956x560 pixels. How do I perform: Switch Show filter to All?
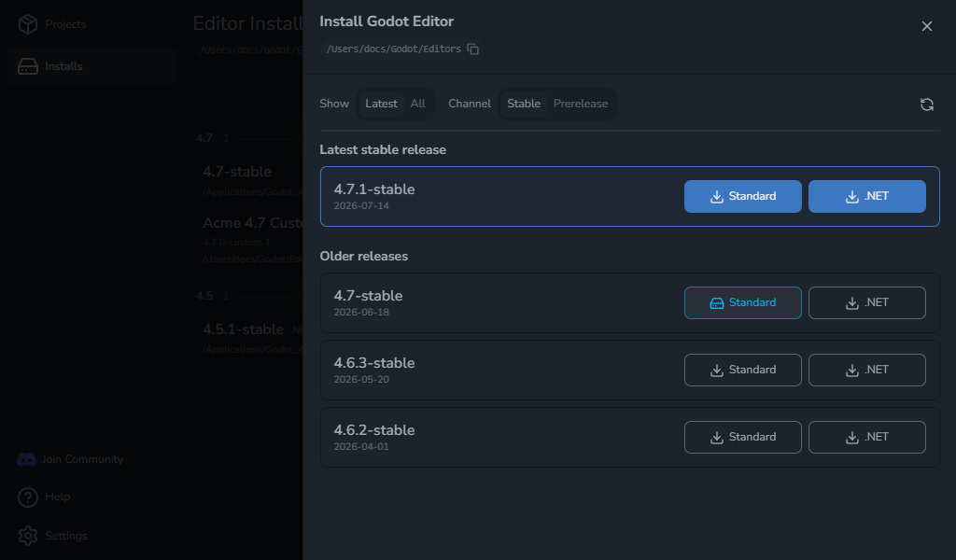click(x=417, y=104)
